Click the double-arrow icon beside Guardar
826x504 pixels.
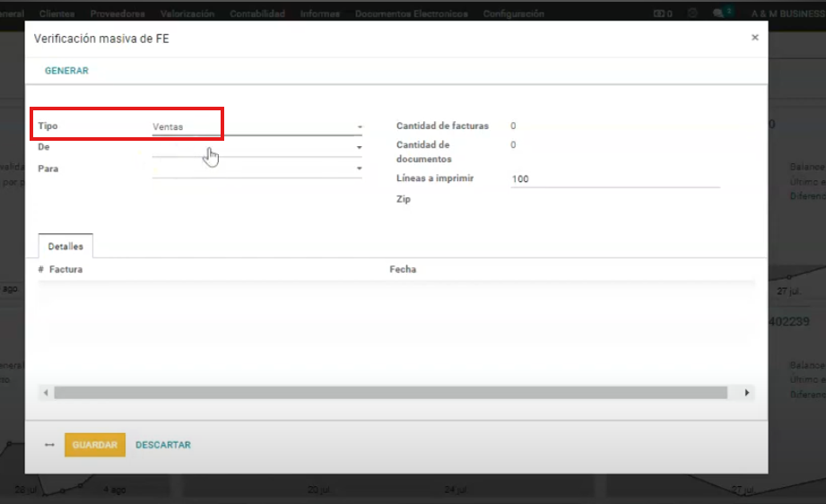(49, 445)
